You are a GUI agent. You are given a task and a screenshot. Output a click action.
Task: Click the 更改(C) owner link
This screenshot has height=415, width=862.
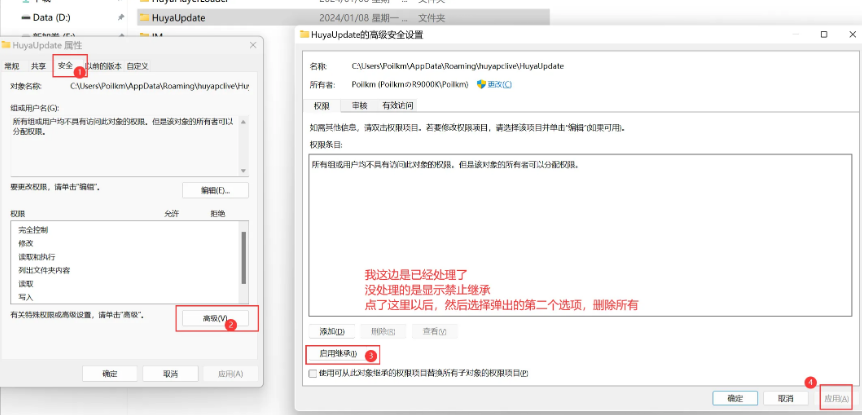coord(499,84)
